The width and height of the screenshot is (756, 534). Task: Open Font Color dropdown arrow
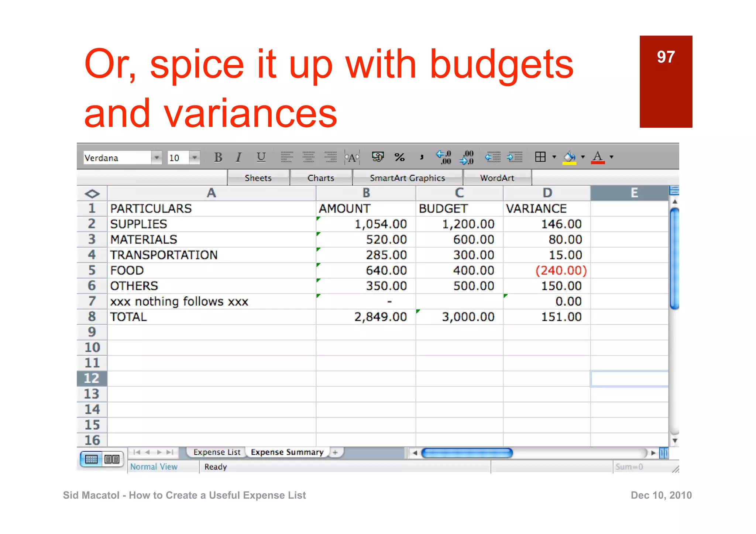[612, 157]
